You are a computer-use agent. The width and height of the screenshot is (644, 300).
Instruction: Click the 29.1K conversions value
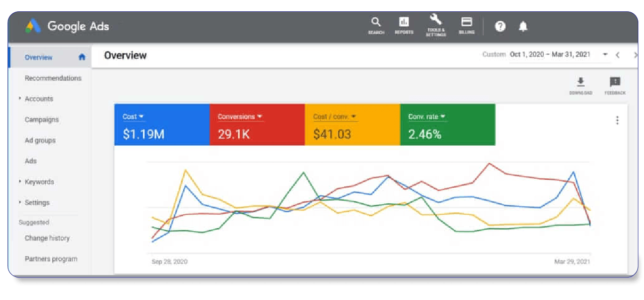click(x=234, y=134)
